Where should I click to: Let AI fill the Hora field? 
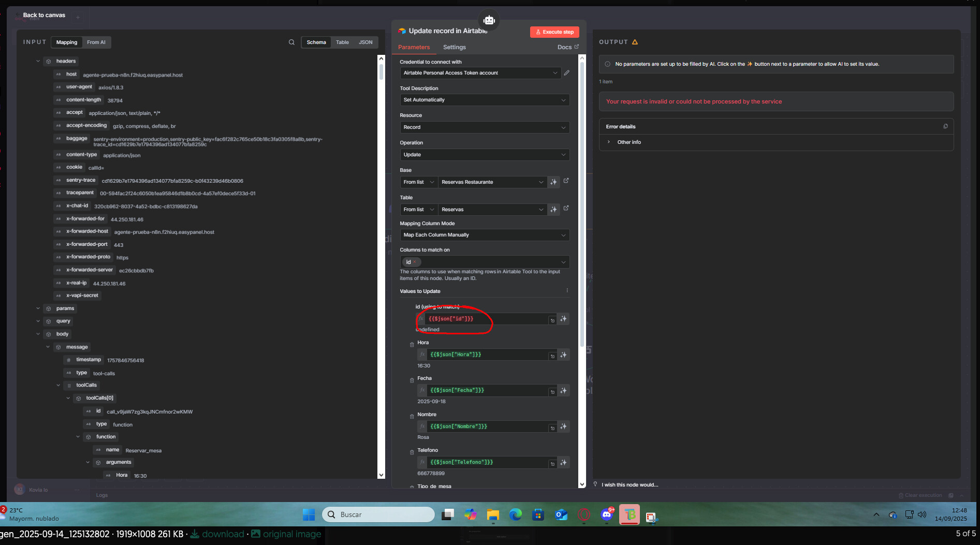(564, 355)
